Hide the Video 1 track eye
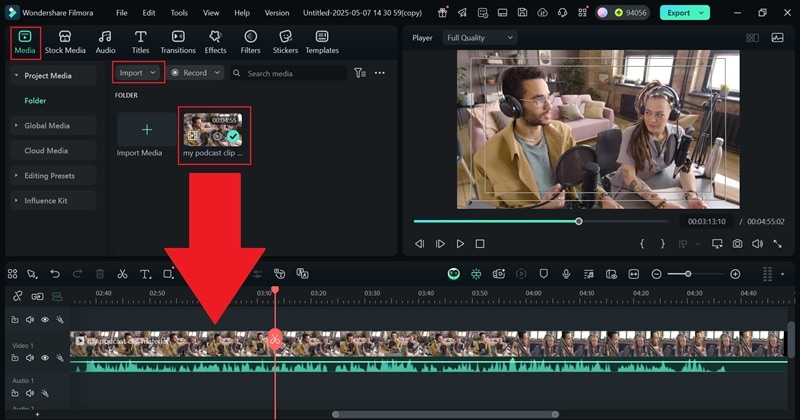 [x=45, y=358]
